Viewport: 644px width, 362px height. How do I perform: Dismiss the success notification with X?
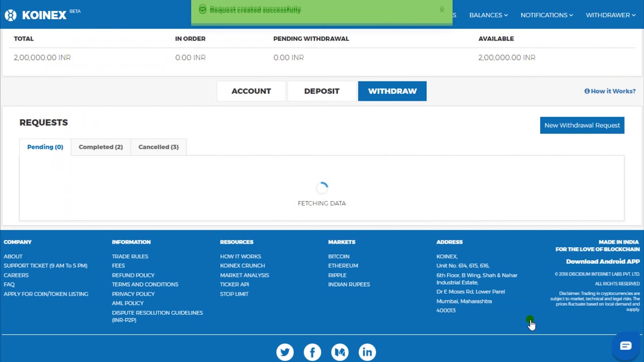tap(442, 10)
